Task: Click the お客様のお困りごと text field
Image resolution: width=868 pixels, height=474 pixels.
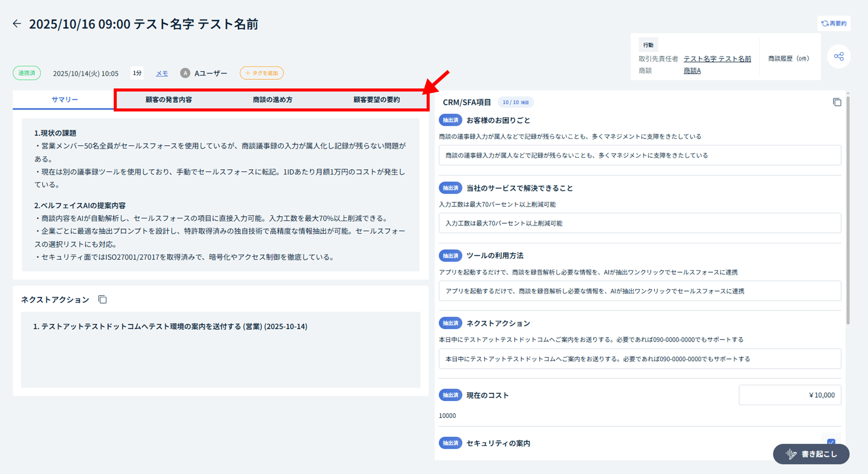Action: point(639,155)
